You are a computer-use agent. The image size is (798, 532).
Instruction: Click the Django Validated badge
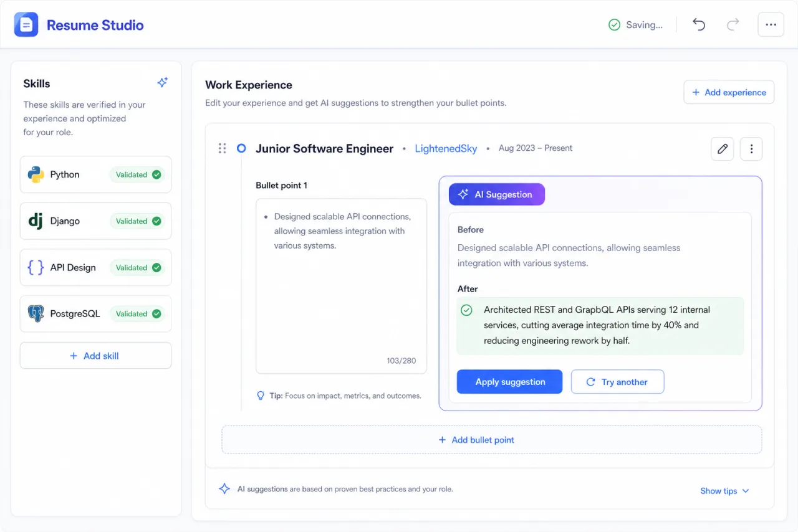point(138,221)
